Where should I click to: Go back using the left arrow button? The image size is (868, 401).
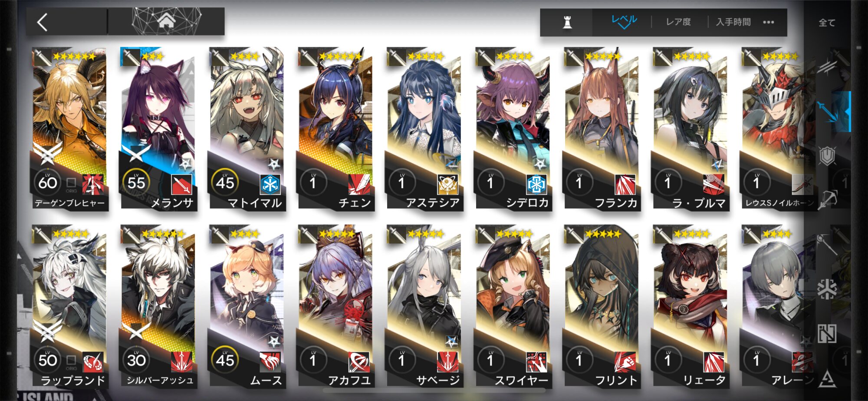(x=42, y=22)
